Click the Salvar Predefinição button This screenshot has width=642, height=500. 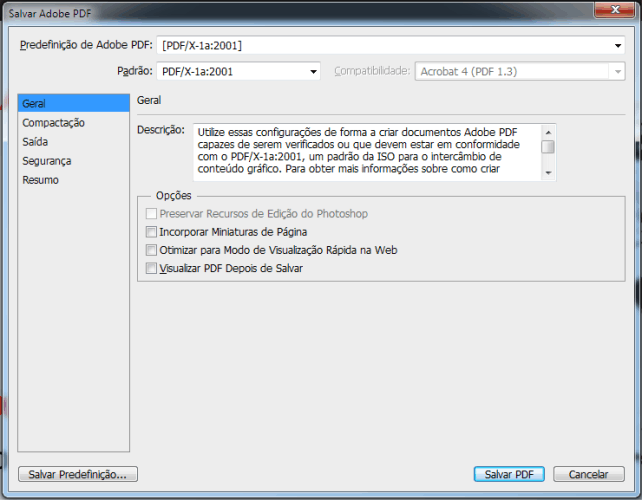pos(78,474)
